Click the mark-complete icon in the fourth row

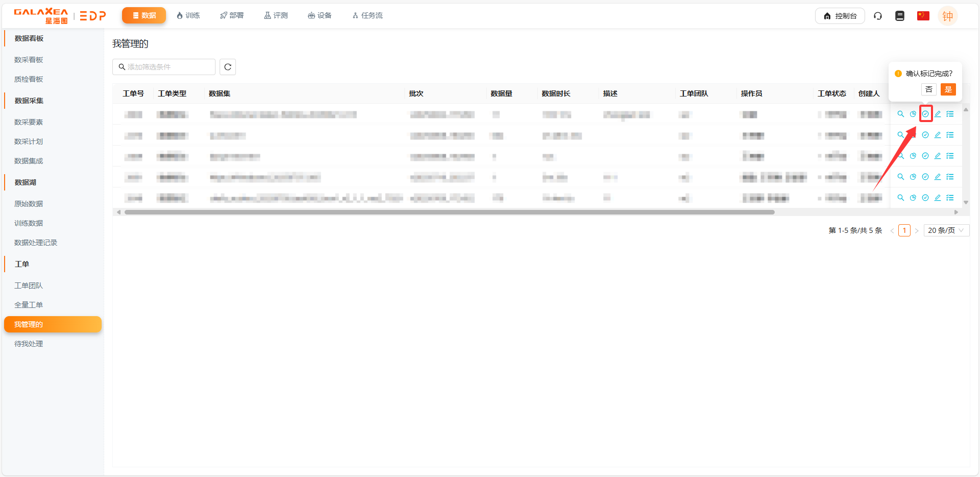[925, 177]
